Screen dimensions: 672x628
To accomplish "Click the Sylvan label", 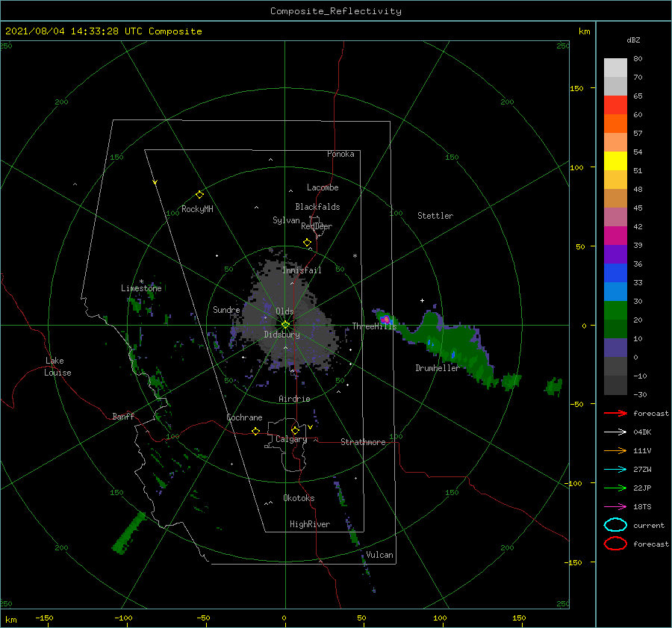I will pos(286,220).
